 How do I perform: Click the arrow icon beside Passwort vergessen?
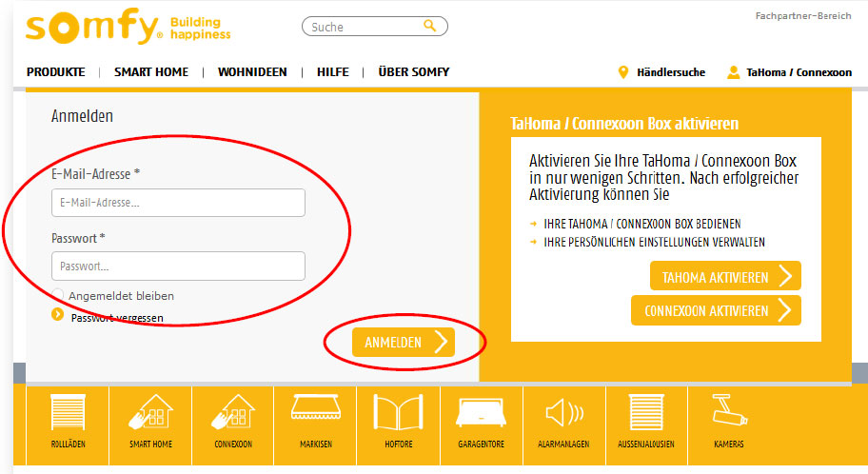[x=57, y=314]
